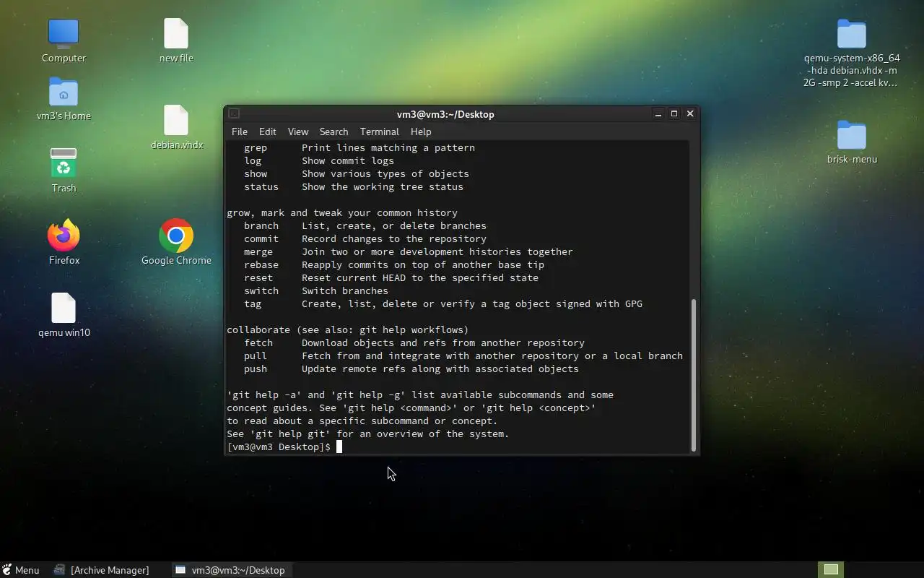Close the terminal window
The width and height of the screenshot is (924, 578).
(x=690, y=113)
